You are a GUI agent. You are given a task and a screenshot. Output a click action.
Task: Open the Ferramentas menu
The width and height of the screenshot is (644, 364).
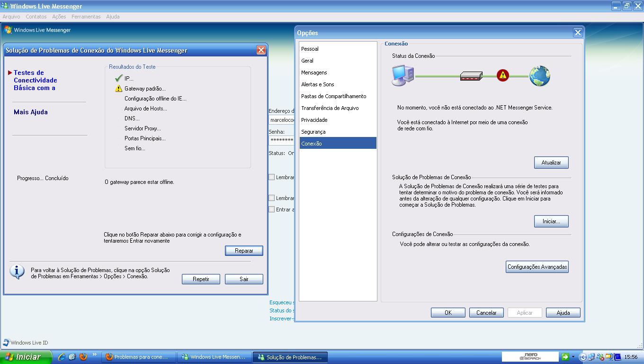point(86,17)
